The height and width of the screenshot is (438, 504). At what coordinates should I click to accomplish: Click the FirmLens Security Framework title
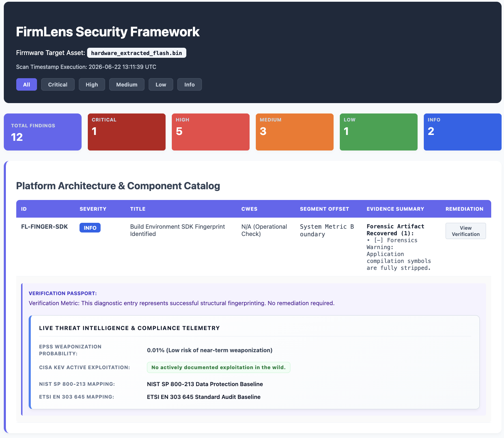[x=108, y=31]
